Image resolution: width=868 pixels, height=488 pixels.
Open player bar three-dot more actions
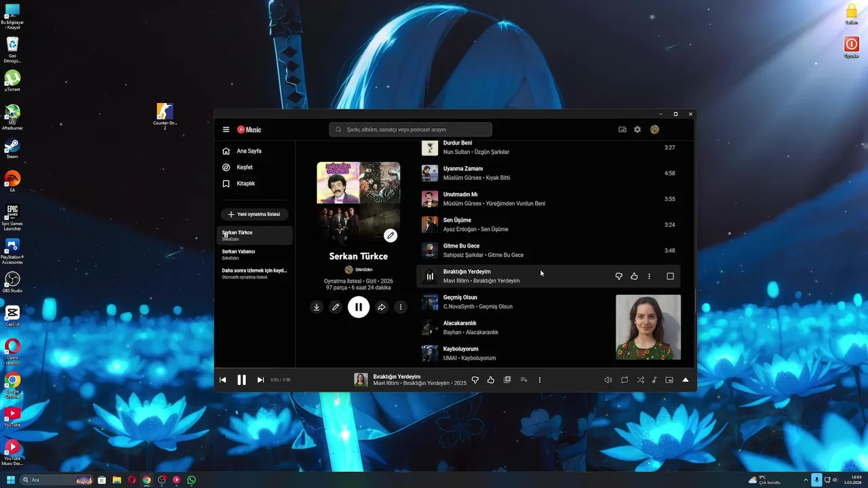pos(540,380)
